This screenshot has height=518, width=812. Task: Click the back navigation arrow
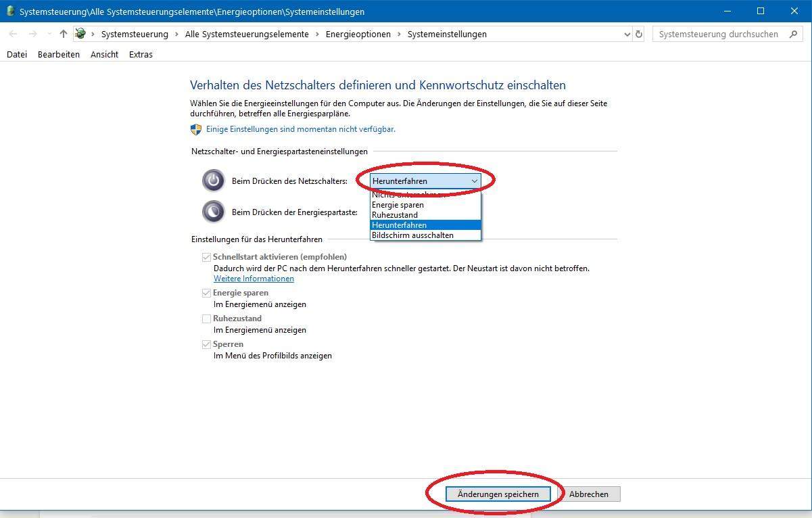click(13, 34)
